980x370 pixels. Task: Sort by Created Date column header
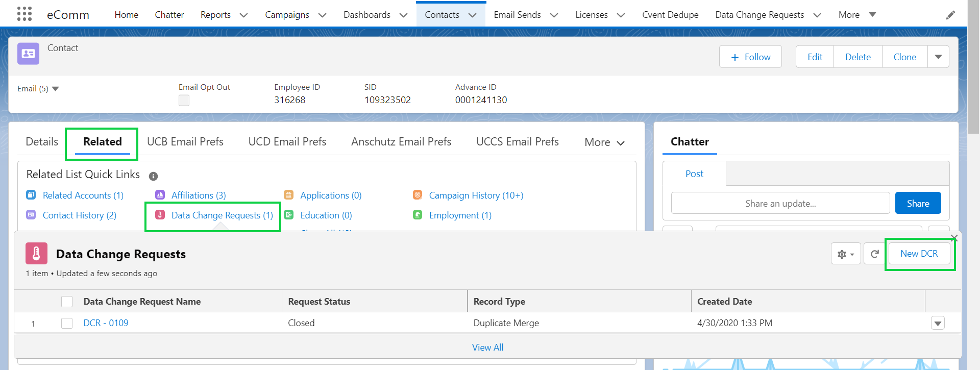tap(808, 301)
